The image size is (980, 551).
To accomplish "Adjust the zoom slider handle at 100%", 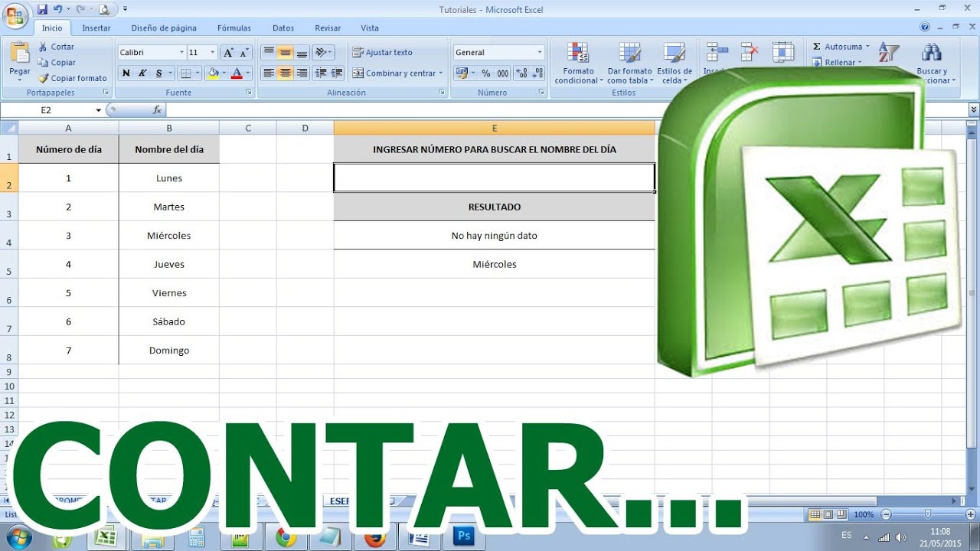I will tap(928, 515).
